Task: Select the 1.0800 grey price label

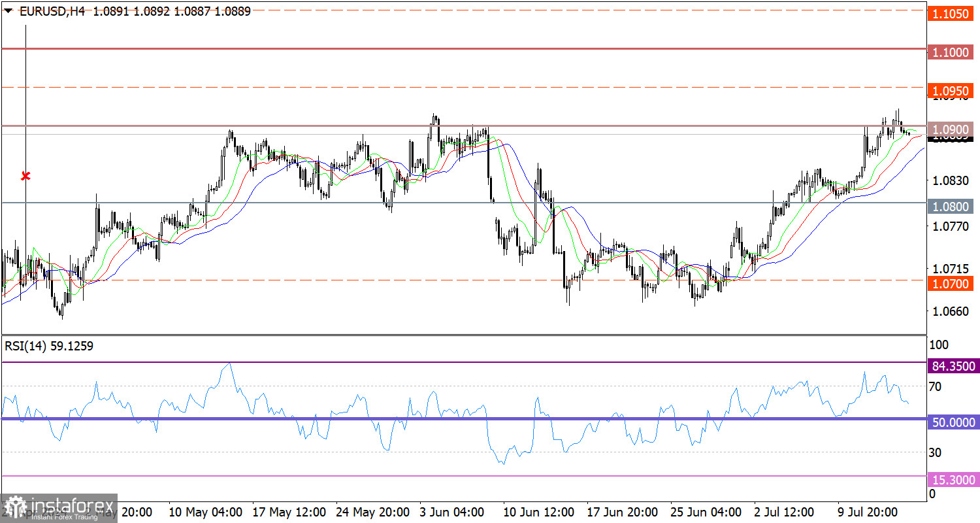Action: [x=951, y=207]
